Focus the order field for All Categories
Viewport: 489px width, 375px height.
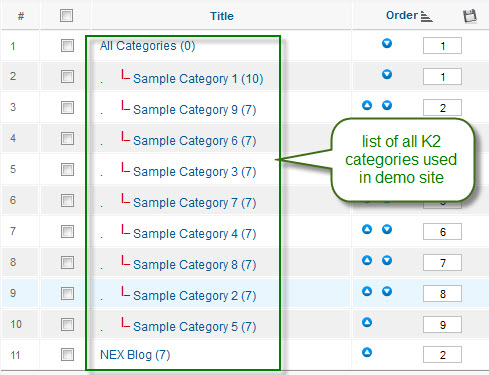[x=442, y=46]
